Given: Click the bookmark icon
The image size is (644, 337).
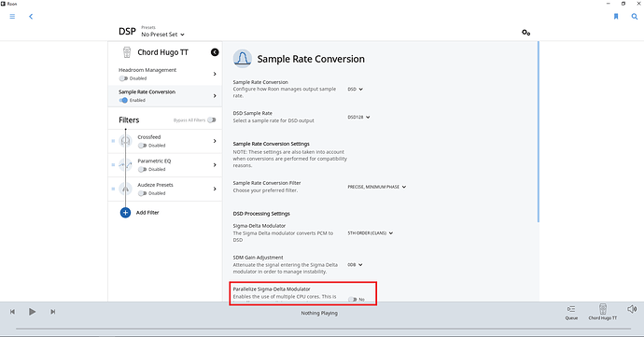Looking at the screenshot, I should (x=616, y=17).
